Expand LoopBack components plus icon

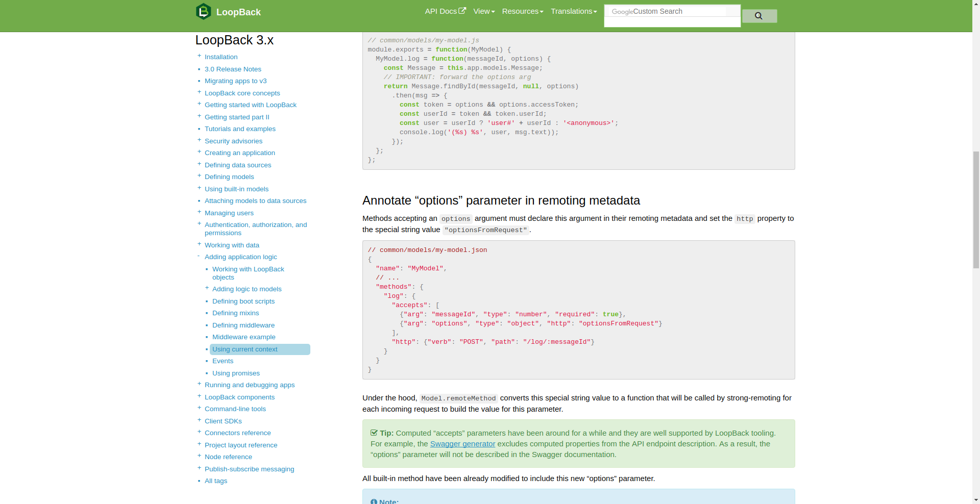coord(199,396)
